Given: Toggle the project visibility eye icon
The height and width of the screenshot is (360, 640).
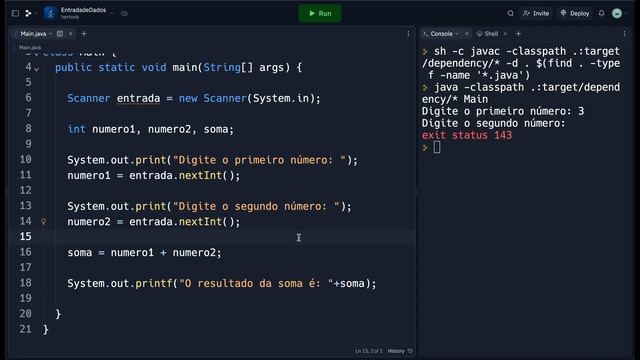Looking at the screenshot, I should pyautogui.click(x=124, y=13).
